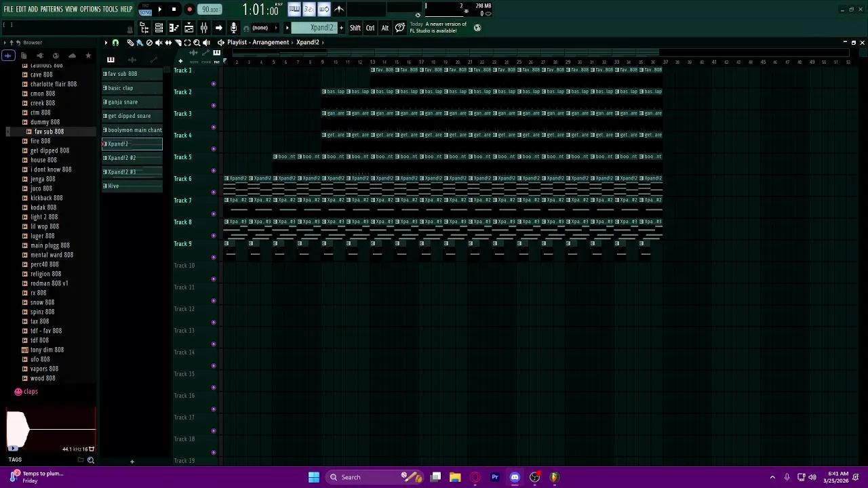Select the Playback speaker tool in playlist

click(206, 42)
